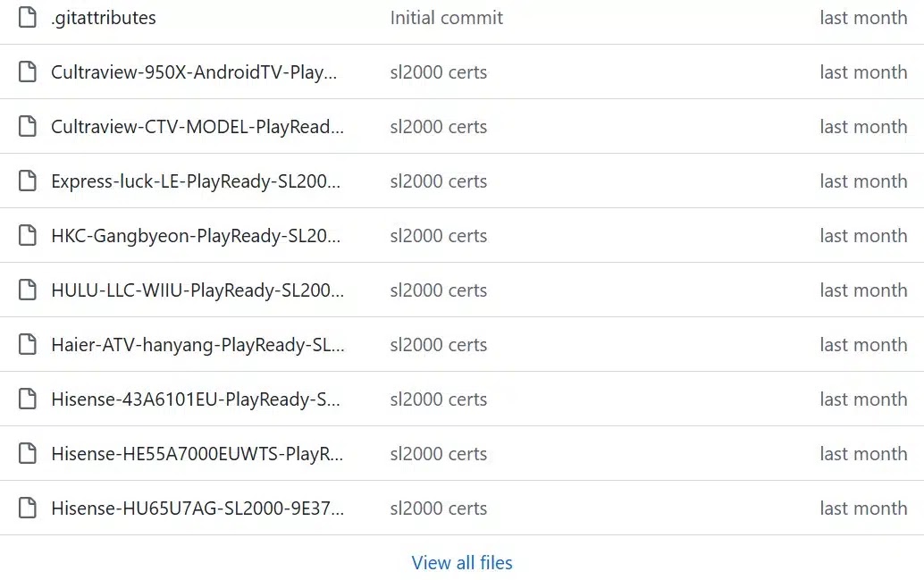
Task: Click the file icon next to HKC-Gangbyeon-PlayReady-SL20 entry
Action: [x=28, y=235]
